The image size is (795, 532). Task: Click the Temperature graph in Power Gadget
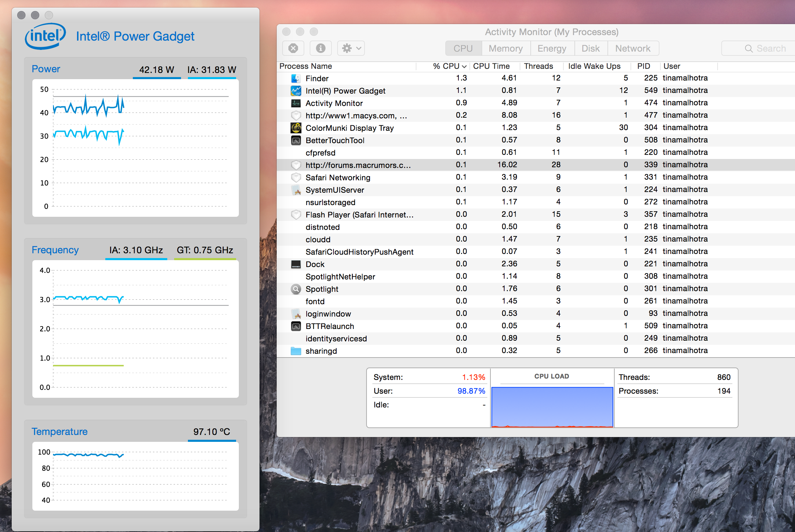point(136,476)
